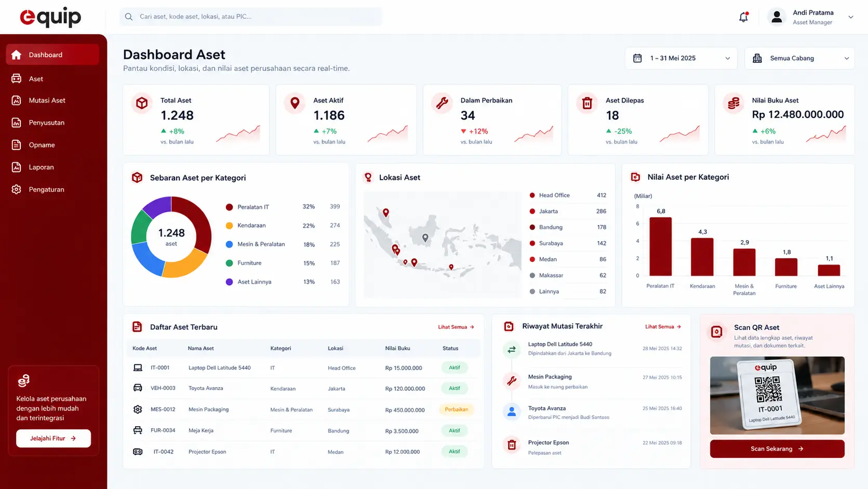
Task: Click Lihat Semua in Daftar Aset Terbaru
Action: tap(456, 327)
